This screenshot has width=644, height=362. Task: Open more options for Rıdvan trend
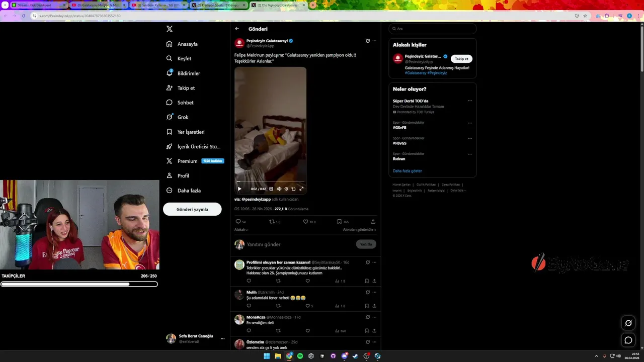(470, 154)
